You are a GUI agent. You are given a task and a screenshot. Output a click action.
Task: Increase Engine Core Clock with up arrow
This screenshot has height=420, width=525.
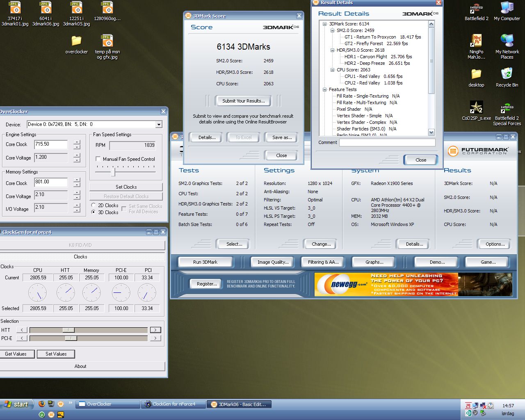pyautogui.click(x=77, y=142)
